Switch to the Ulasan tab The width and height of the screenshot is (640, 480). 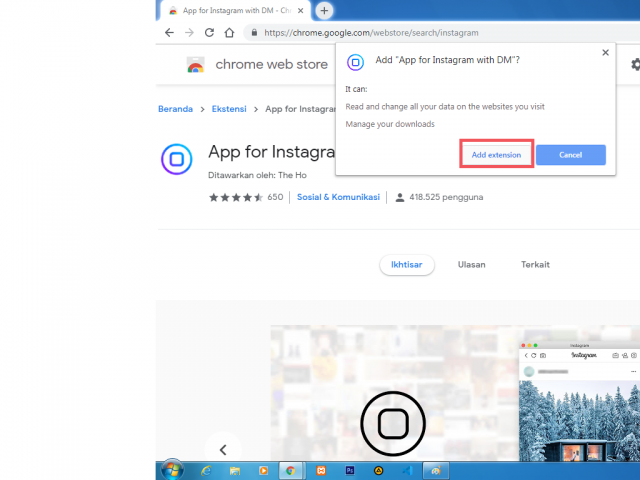coord(471,264)
